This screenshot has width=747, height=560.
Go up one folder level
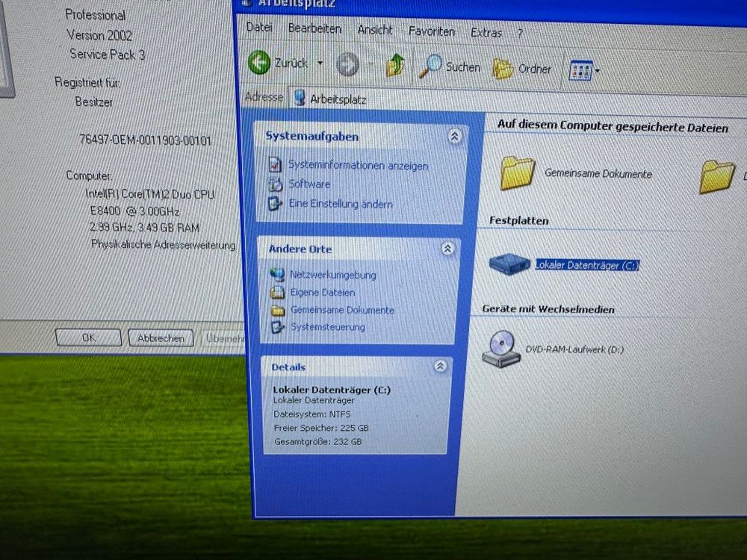point(395,65)
